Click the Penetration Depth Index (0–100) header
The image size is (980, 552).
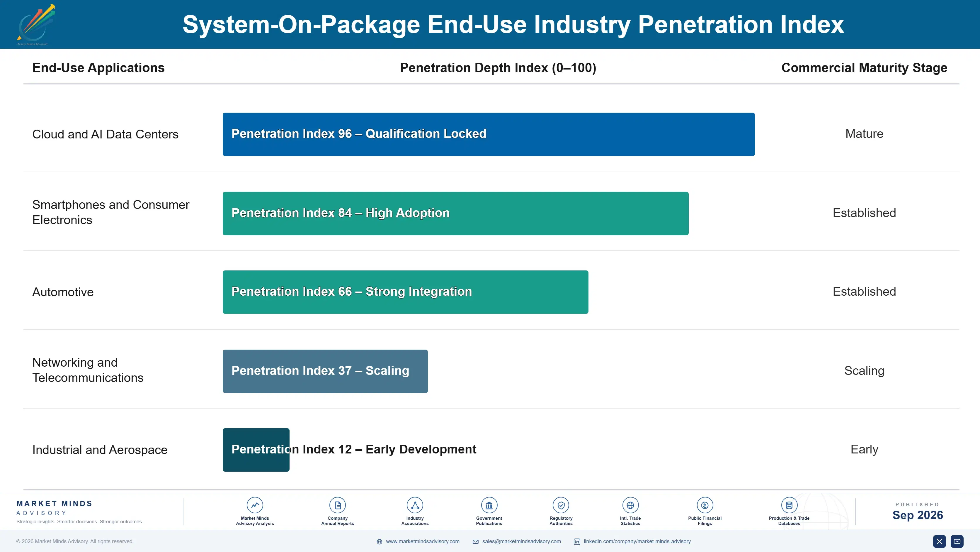click(x=498, y=68)
